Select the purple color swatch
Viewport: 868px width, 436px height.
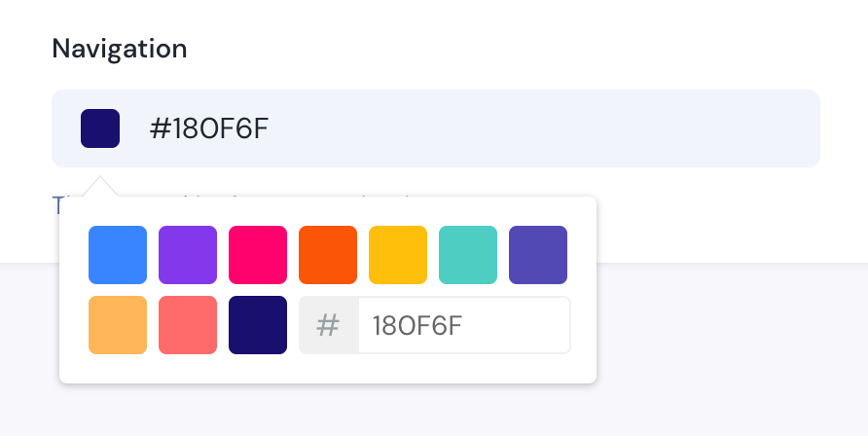click(x=188, y=255)
